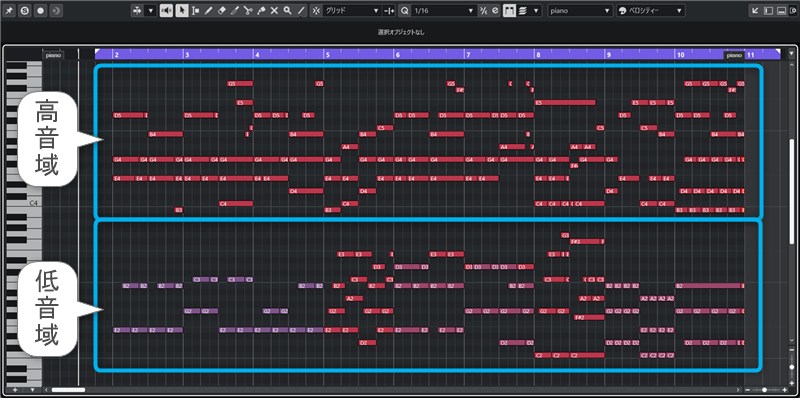Open the dropdown arrow beside the layers icon

click(535, 11)
